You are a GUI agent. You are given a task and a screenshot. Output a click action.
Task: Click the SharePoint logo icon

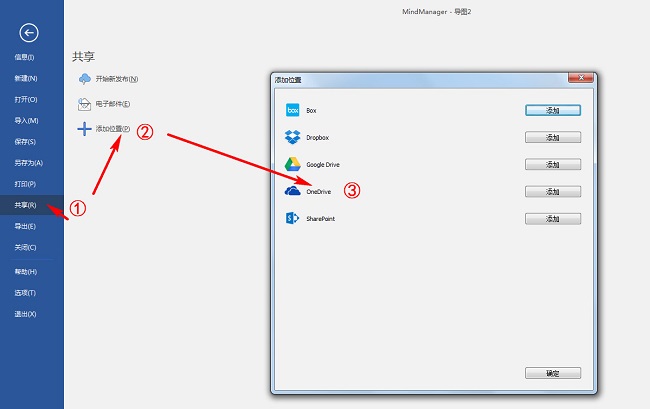click(x=292, y=218)
